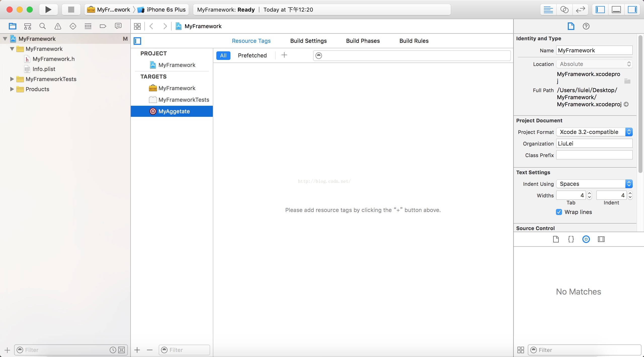This screenshot has height=357, width=644.
Task: Open the related items grid menu
Action: click(x=137, y=26)
